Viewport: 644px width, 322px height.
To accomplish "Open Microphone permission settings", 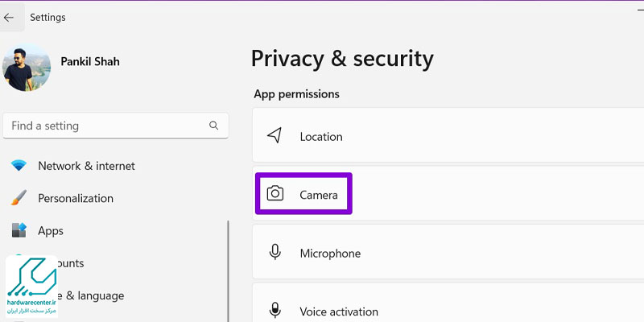I will point(448,252).
